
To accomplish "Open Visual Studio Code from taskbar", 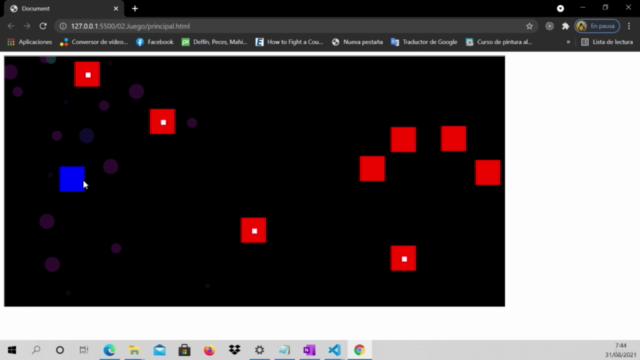I will (x=334, y=350).
